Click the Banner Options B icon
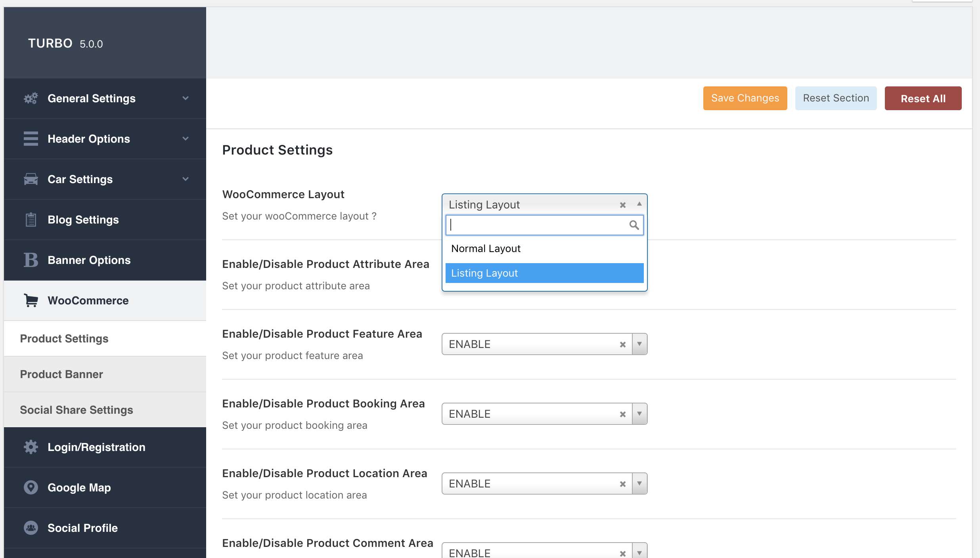This screenshot has height=558, width=980. 31,260
